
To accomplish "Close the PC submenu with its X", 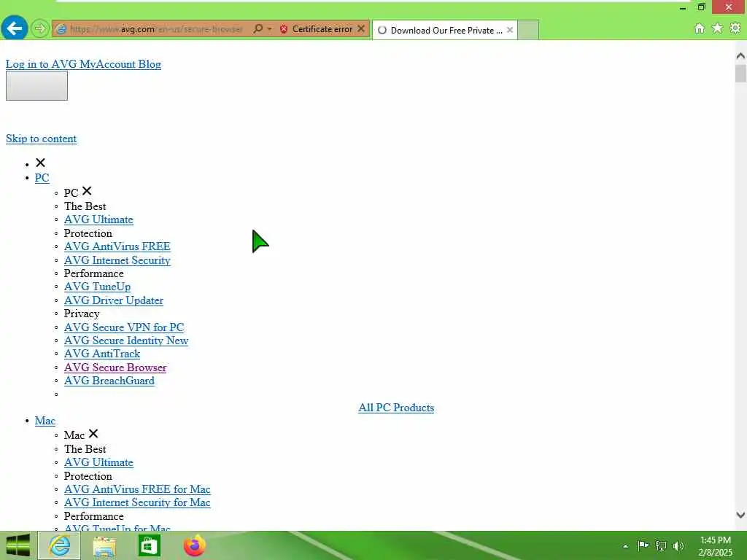I will coord(87,191).
